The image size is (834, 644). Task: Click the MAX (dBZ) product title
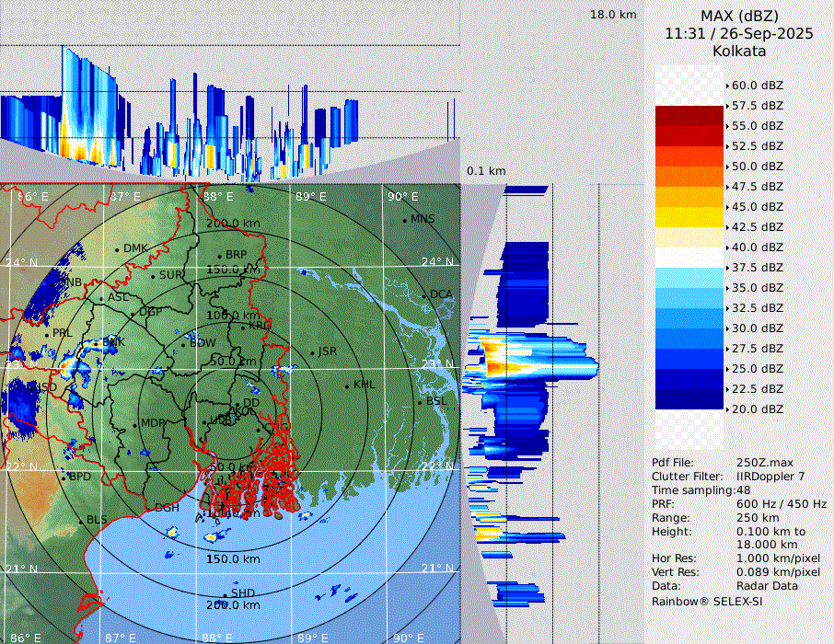click(738, 16)
